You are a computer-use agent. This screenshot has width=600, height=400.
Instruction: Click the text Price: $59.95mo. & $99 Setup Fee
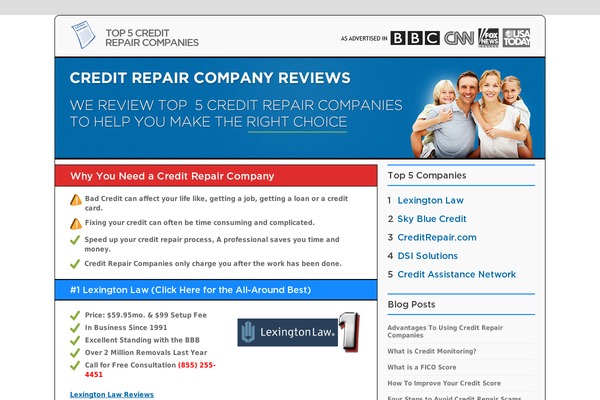pos(145,315)
